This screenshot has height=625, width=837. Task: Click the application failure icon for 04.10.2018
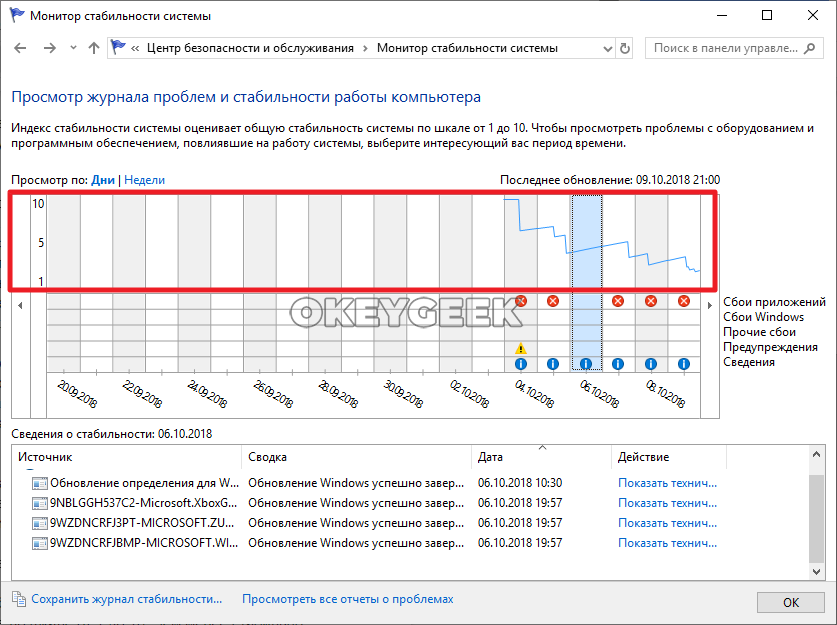tap(520, 301)
